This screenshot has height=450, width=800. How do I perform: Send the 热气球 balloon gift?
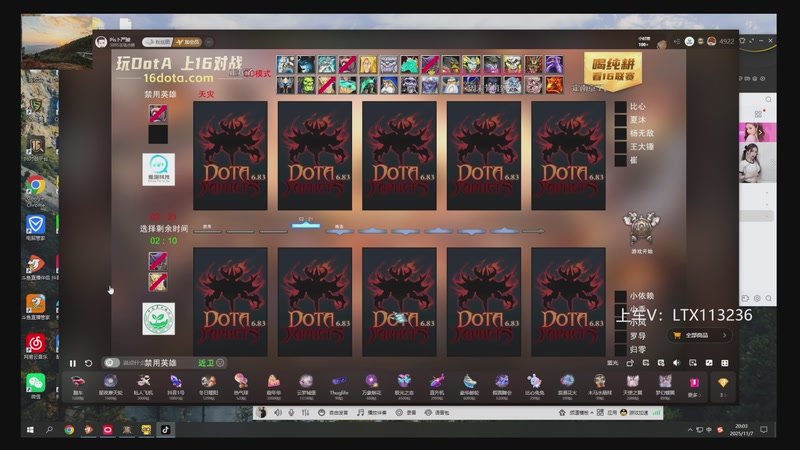241,386
